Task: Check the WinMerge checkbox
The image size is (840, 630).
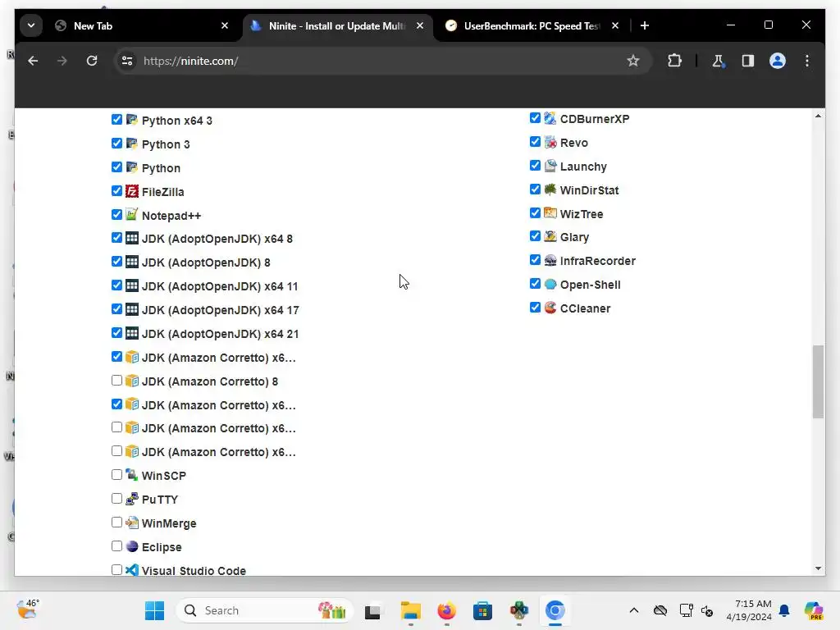Action: click(116, 523)
